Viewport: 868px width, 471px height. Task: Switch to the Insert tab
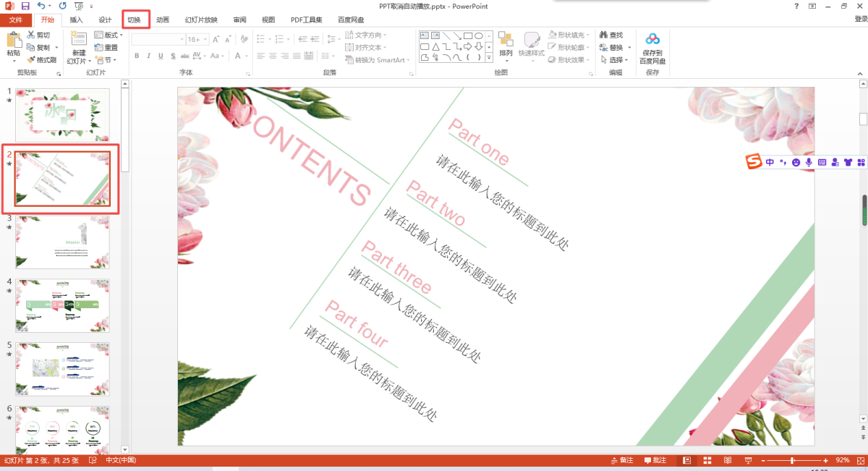click(76, 20)
